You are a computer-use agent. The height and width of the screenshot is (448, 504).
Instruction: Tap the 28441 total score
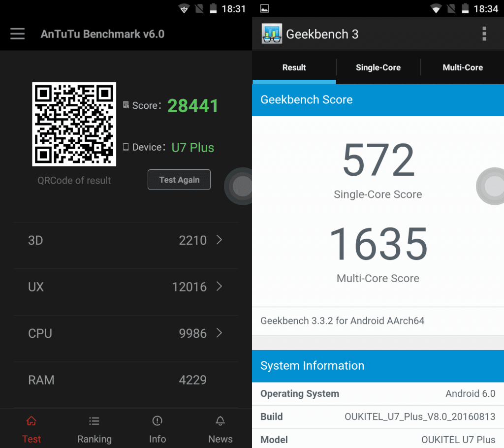click(193, 106)
